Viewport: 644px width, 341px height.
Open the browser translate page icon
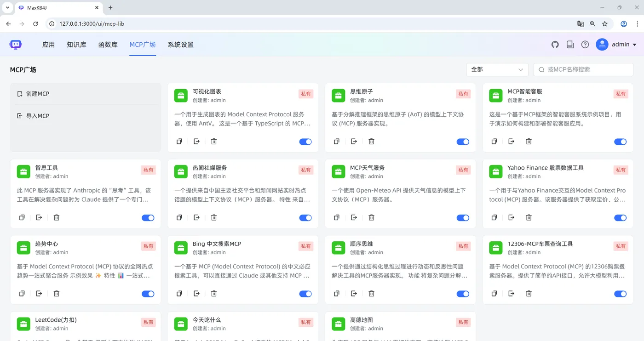pos(581,24)
